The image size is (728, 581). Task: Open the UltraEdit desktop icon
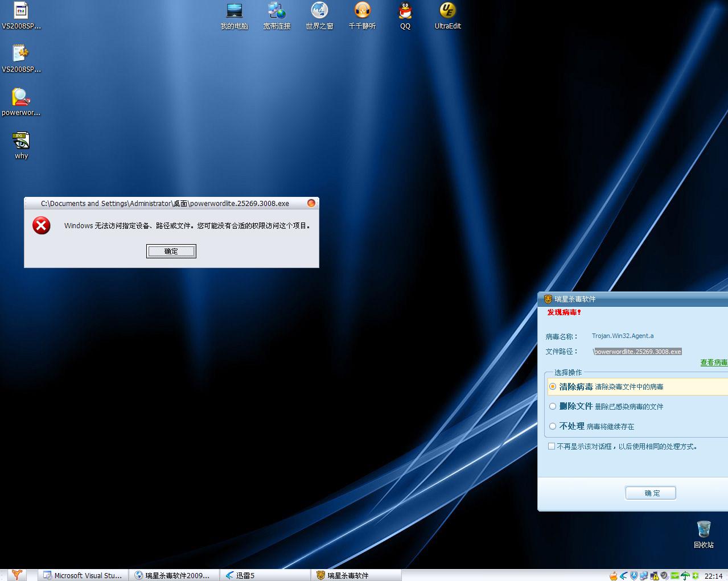click(x=447, y=11)
